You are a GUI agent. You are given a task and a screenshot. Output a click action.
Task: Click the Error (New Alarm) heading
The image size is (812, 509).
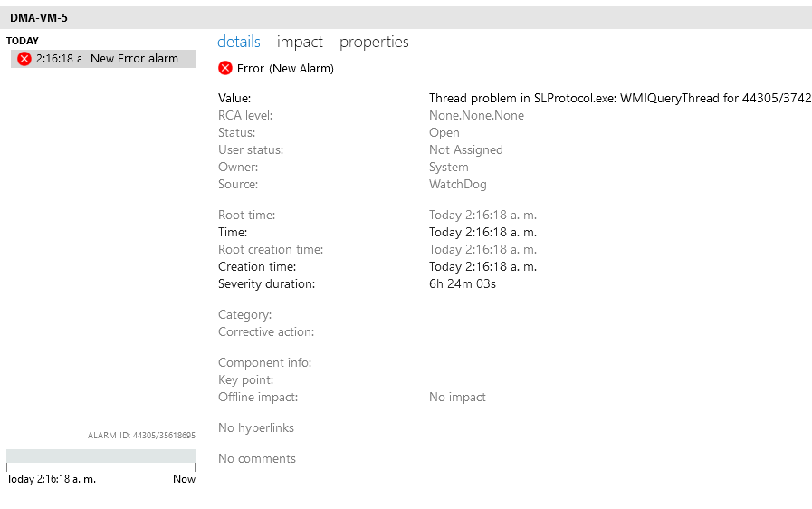285,69
